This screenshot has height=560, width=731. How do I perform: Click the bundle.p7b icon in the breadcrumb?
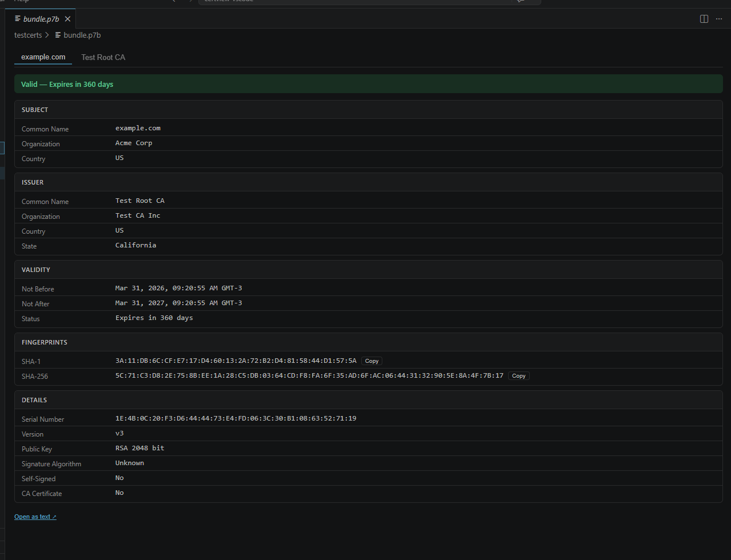(x=57, y=35)
